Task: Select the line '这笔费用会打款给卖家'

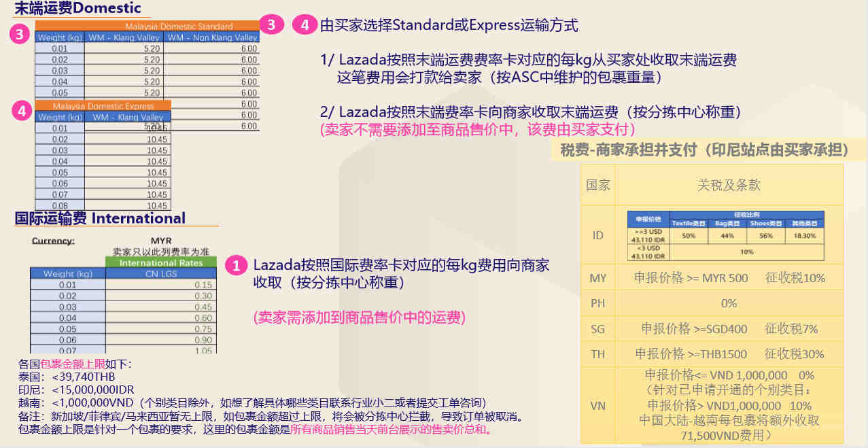Action: 500,77
